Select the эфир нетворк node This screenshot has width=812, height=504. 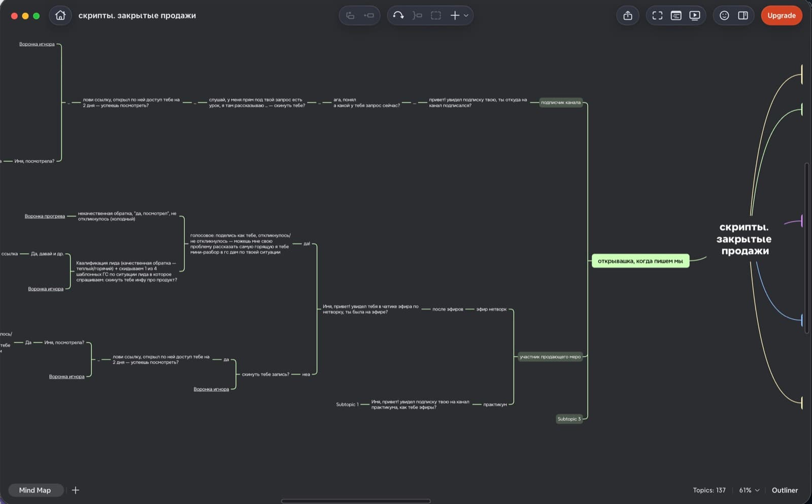coord(491,309)
